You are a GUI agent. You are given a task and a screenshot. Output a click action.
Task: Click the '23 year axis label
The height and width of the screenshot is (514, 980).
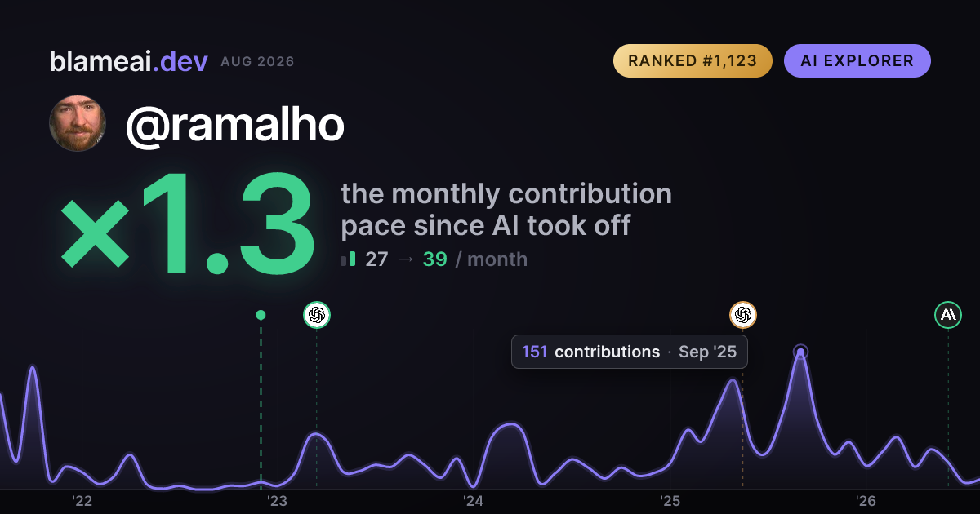click(x=277, y=501)
